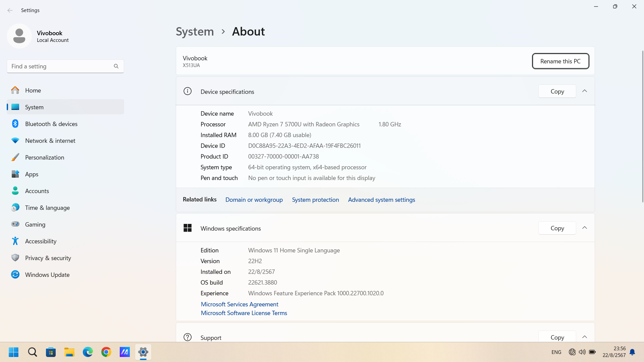This screenshot has width=644, height=362.
Task: Click the Apps icon in sidebar
Action: pos(15,174)
